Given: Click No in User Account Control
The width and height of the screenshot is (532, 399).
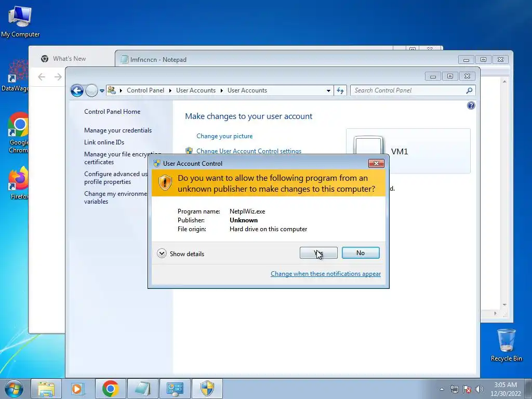Looking at the screenshot, I should 361,253.
